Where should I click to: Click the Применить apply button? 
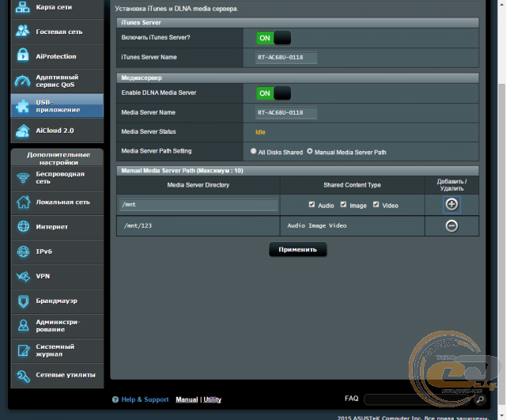[297, 249]
